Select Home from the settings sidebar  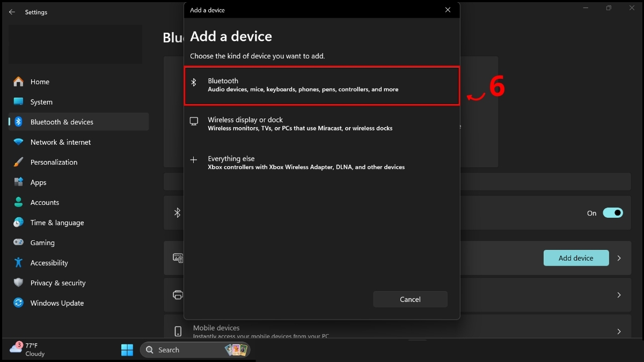pyautogui.click(x=40, y=82)
